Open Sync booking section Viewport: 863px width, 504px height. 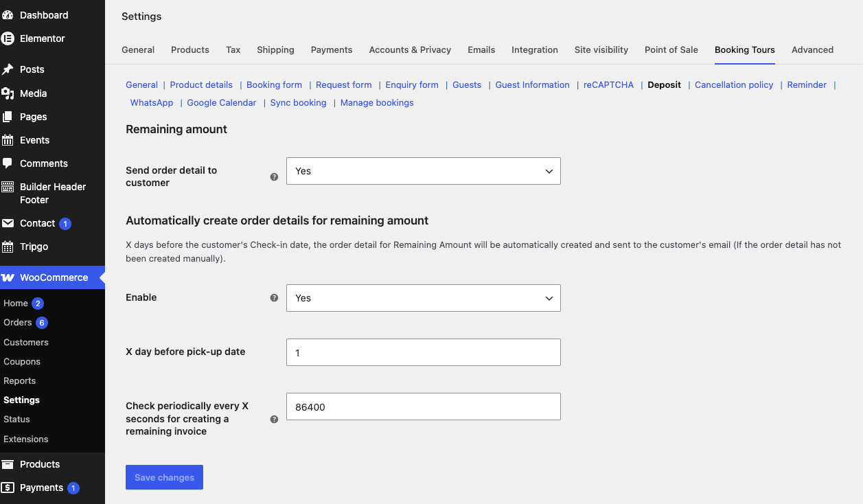point(298,102)
